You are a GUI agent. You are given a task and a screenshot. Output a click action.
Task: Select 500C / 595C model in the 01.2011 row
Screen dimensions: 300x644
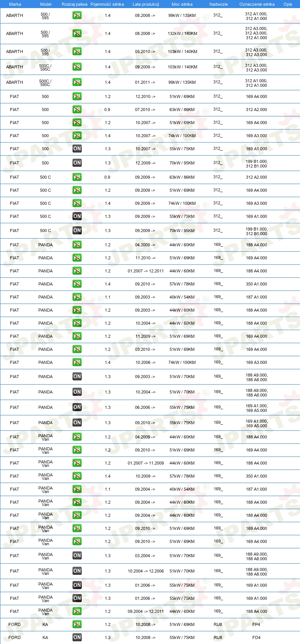point(45,83)
